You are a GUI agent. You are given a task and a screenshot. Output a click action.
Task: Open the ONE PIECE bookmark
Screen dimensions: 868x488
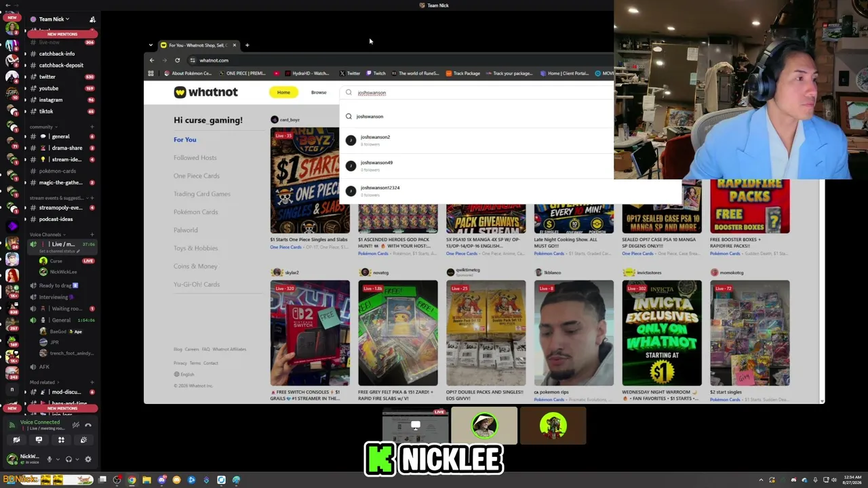tap(241, 73)
